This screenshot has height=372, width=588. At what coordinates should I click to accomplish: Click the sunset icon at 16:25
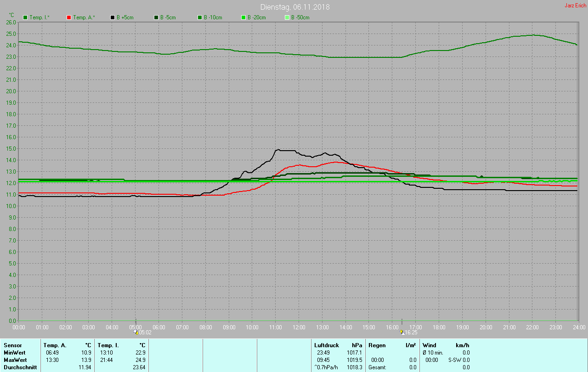click(402, 332)
